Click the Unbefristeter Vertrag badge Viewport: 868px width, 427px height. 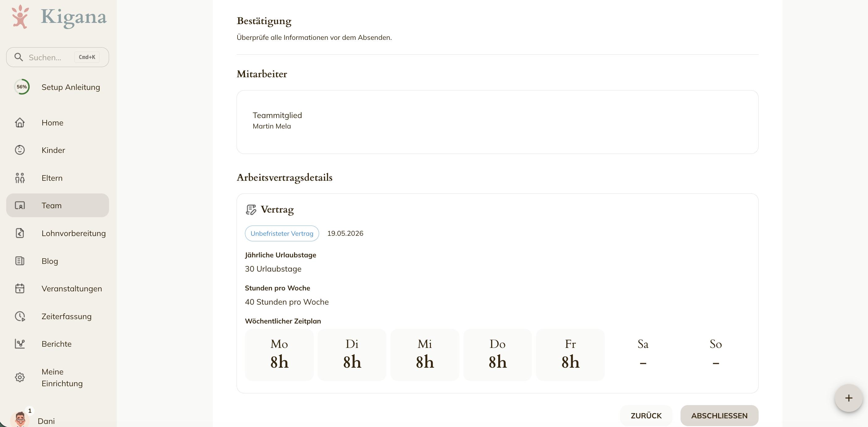click(x=282, y=234)
